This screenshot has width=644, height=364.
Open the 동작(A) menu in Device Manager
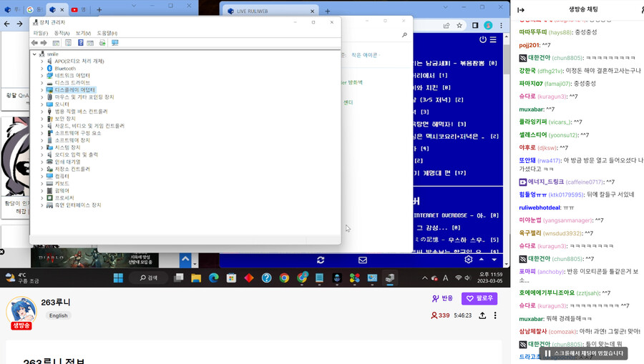point(62,33)
